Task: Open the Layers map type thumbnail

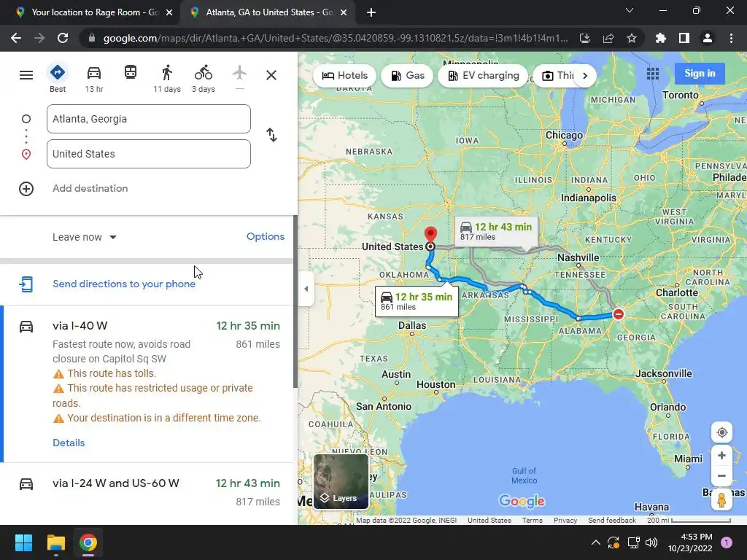Action: [x=341, y=481]
